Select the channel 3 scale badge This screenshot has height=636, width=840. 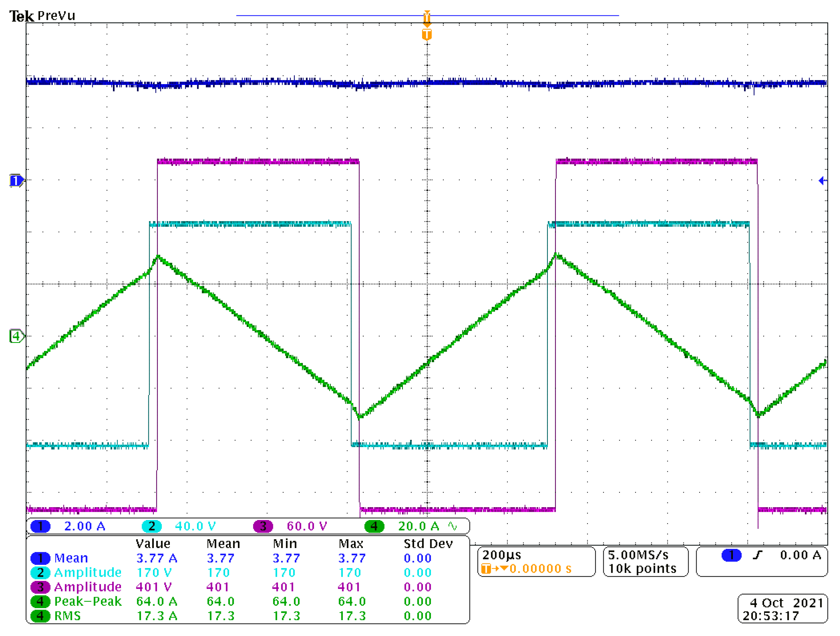(263, 527)
